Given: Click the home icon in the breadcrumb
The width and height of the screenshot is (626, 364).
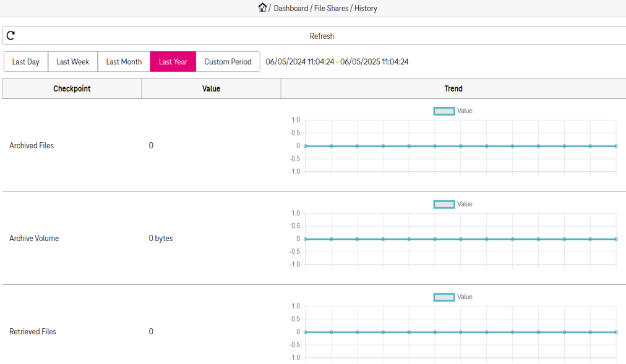Looking at the screenshot, I should (x=262, y=8).
